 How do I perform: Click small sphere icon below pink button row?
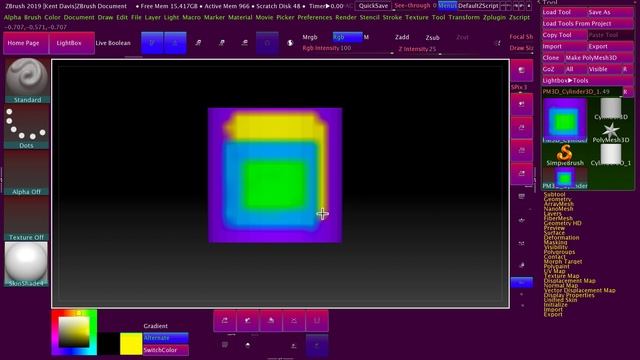pos(248,345)
